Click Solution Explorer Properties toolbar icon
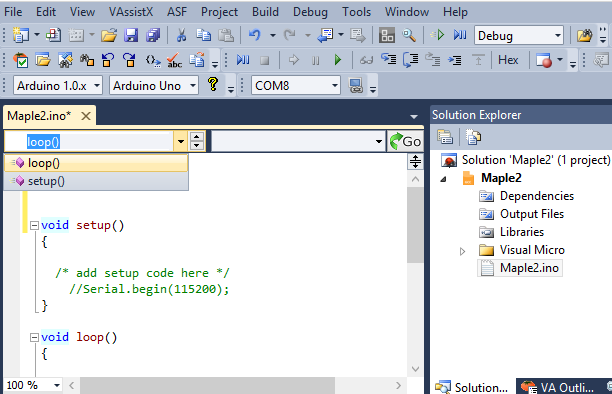 click(445, 137)
